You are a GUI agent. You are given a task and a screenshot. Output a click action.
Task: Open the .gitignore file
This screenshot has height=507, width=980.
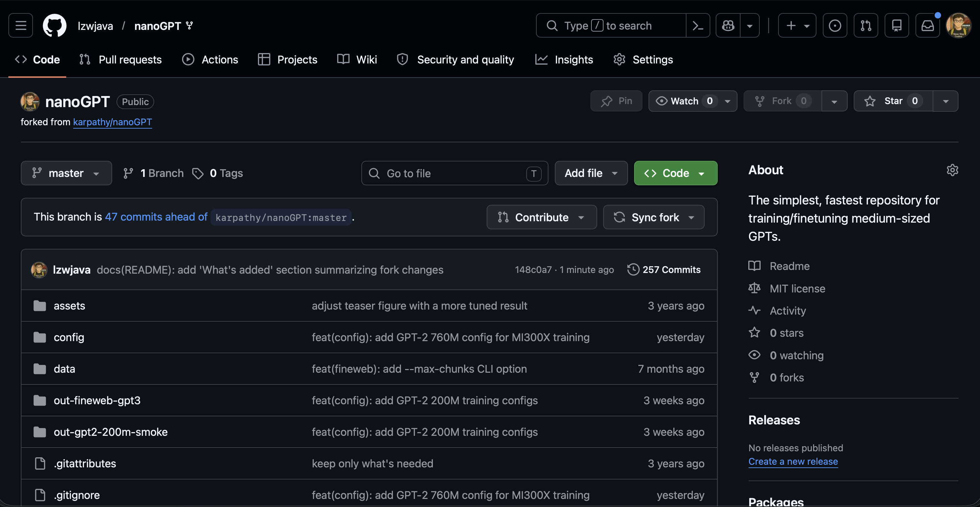pos(77,495)
